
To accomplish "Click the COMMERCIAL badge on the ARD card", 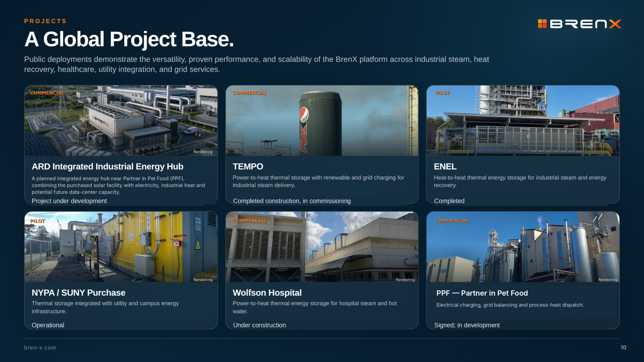I will (47, 93).
